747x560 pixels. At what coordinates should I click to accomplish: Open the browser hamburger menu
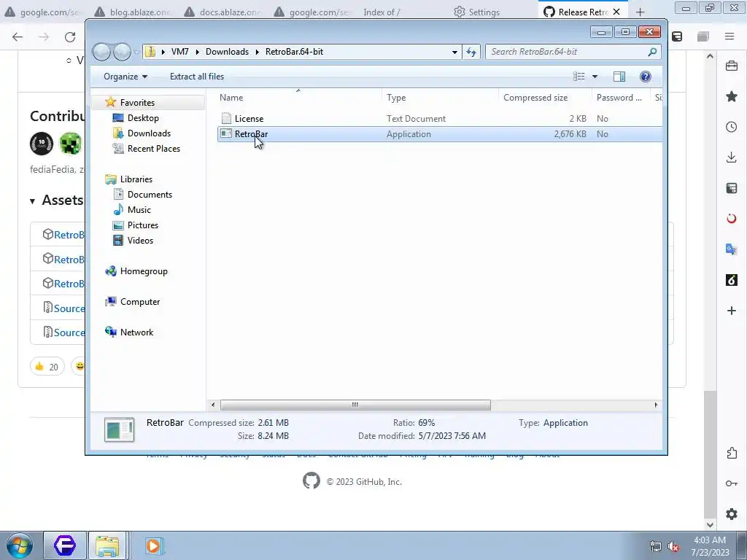[729, 36]
